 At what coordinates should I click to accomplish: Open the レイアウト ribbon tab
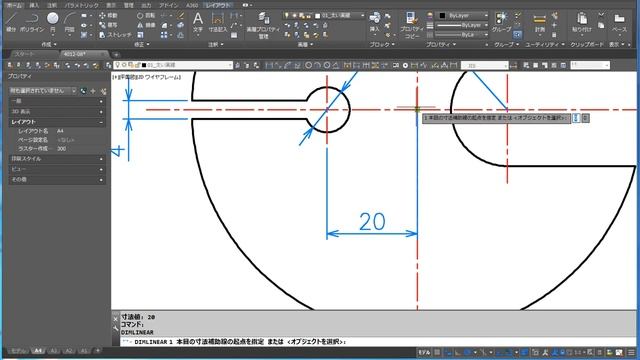pos(218,5)
